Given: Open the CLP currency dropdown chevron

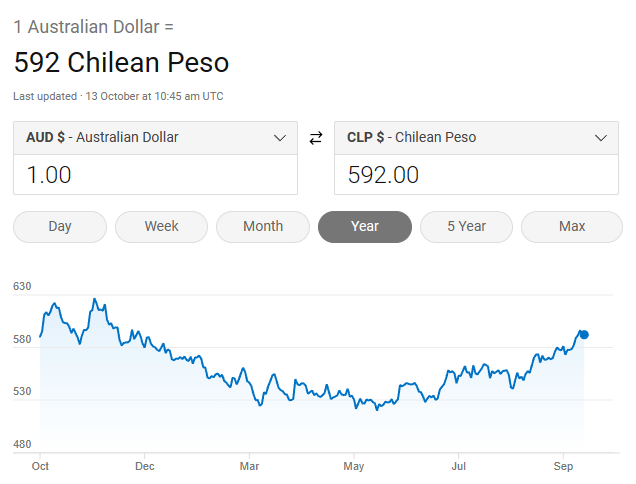Looking at the screenshot, I should click(601, 138).
